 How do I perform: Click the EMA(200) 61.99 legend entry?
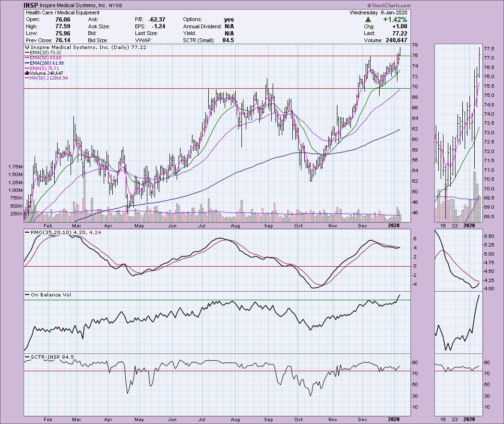pos(44,63)
